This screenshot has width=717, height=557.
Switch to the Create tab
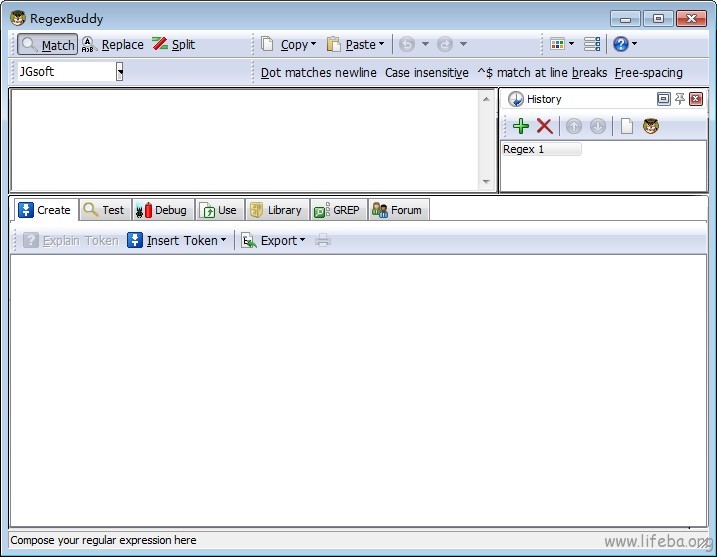click(x=45, y=210)
